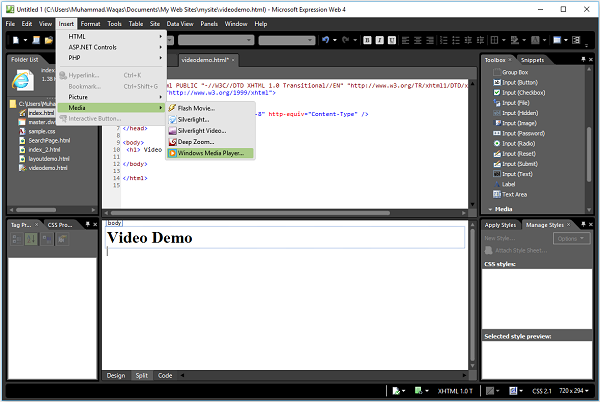Select Text Area control in Toolbox
Image resolution: width=600 pixels, height=402 pixels.
(516, 194)
